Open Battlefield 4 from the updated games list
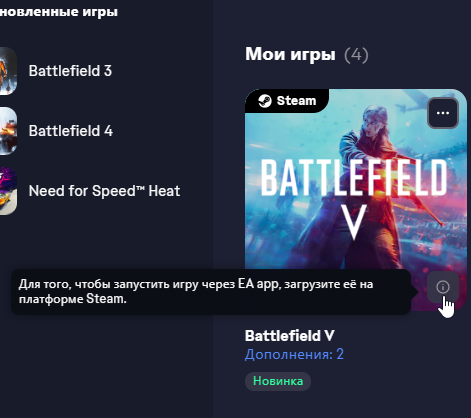 click(x=71, y=131)
